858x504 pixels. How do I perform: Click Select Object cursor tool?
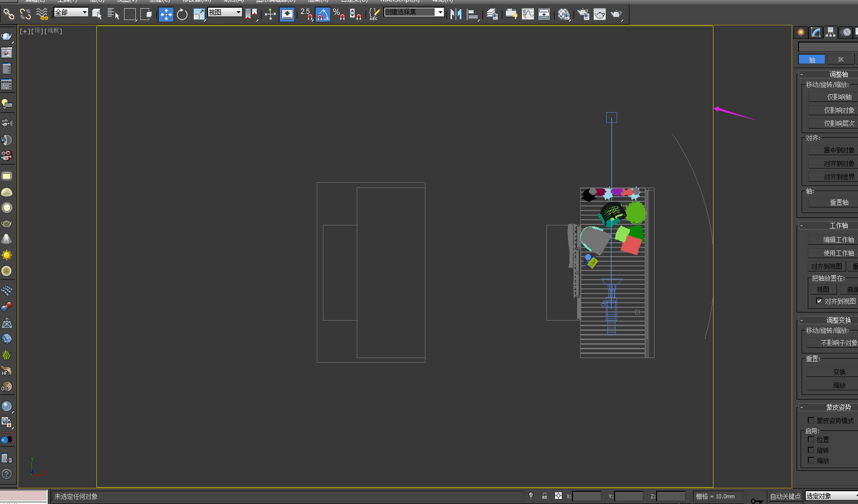tap(97, 14)
